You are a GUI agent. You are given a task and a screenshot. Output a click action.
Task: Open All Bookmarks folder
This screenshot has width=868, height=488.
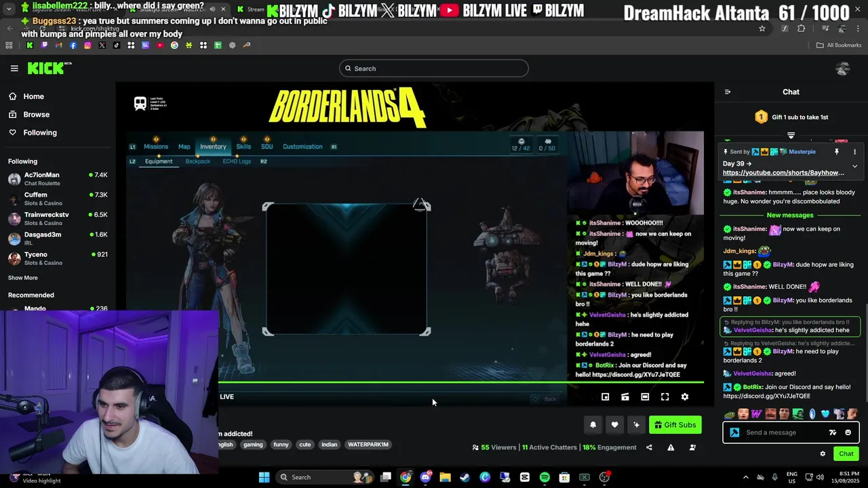pyautogui.click(x=839, y=45)
